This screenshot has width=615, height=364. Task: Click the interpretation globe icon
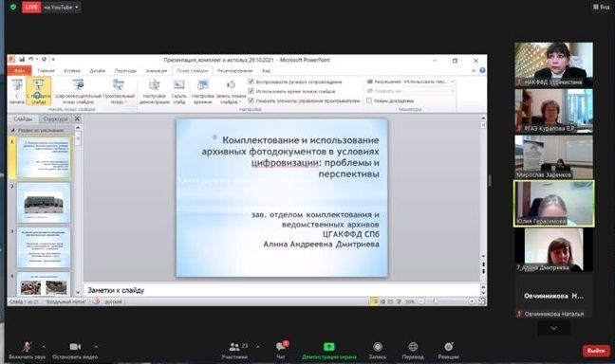pos(413,347)
